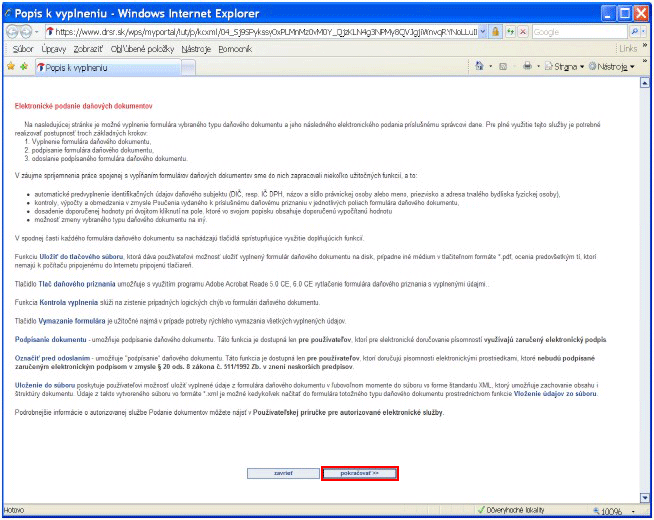Click Používateľskej príručke pre autorizované elektronické služby text
Viewport: 654px width, 520px height.
(348, 412)
